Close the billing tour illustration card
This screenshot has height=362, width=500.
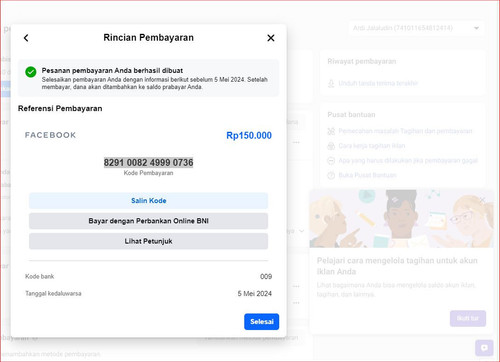(x=482, y=200)
